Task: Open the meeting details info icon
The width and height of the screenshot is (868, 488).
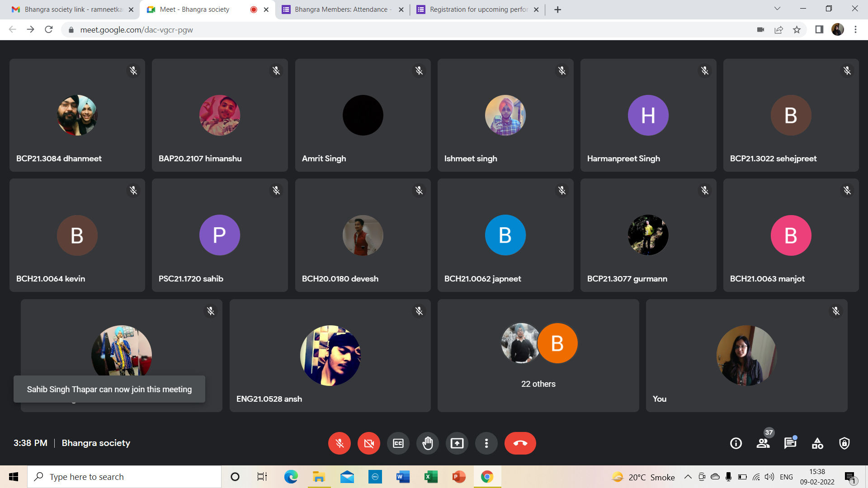Action: (x=736, y=443)
